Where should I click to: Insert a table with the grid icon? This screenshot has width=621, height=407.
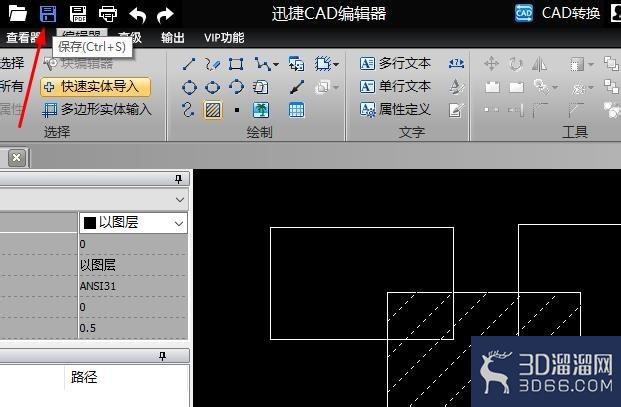tap(297, 110)
